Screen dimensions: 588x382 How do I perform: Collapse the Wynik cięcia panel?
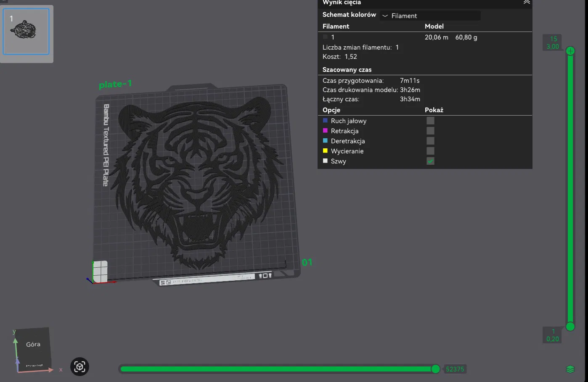(526, 2)
